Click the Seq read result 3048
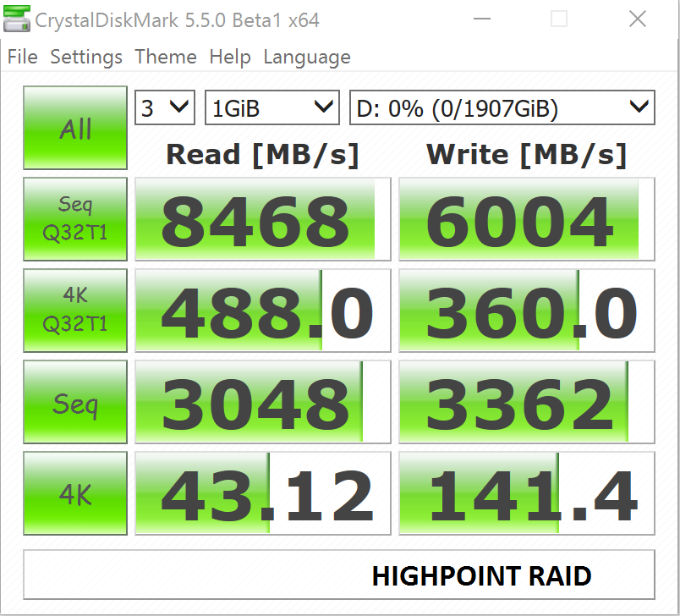Screen dimensions: 680x616 click(263, 402)
